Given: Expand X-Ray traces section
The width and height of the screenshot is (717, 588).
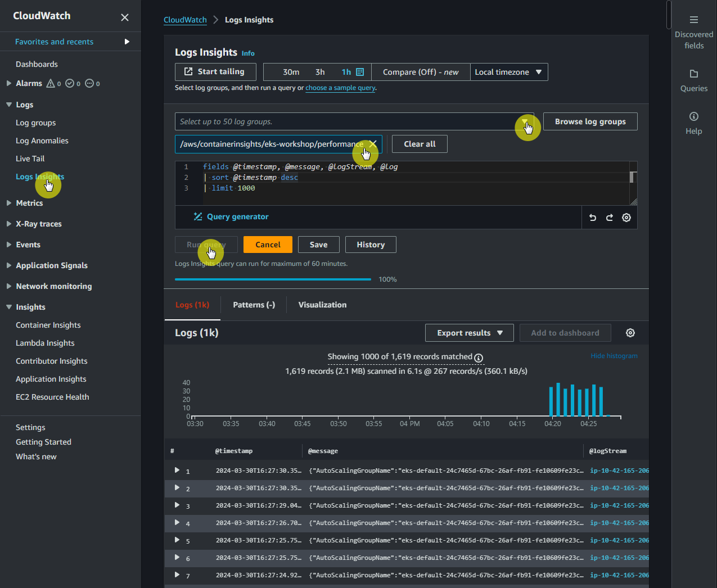Looking at the screenshot, I should point(9,224).
